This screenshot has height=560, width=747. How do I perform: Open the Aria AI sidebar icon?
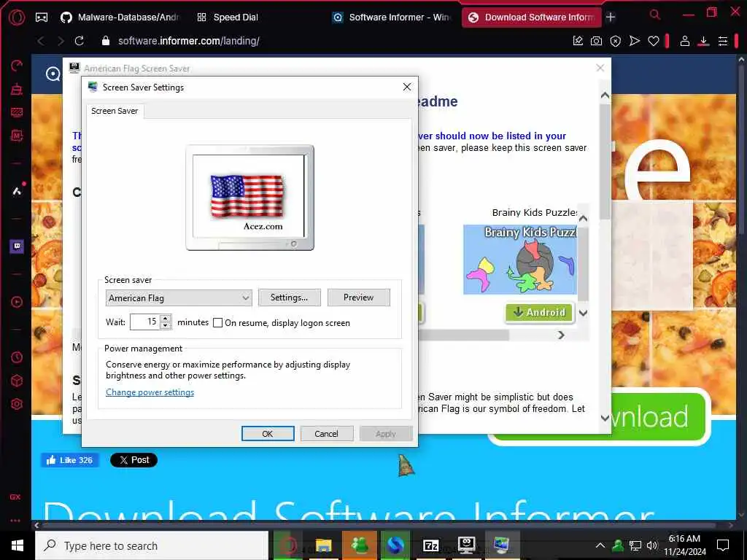coord(17,191)
